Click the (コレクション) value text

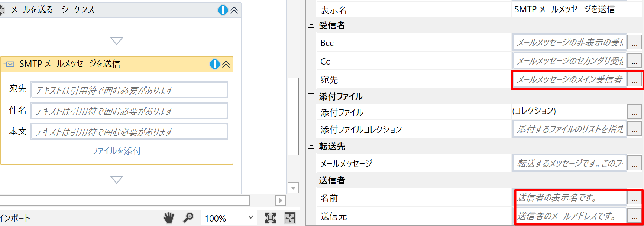pyautogui.click(x=534, y=111)
